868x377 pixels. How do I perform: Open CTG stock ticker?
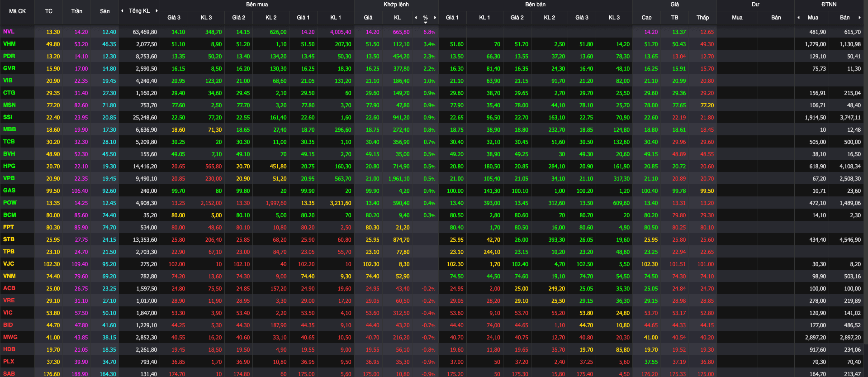point(9,93)
